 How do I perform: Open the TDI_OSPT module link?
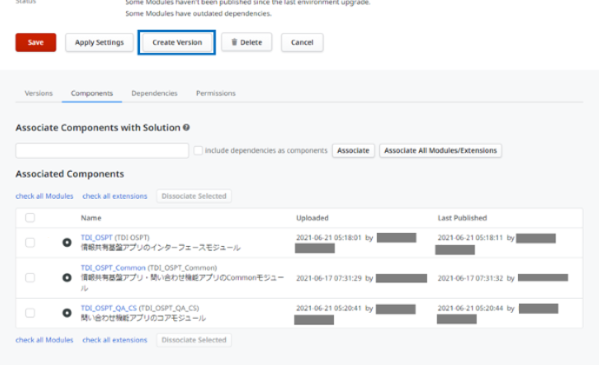97,237
